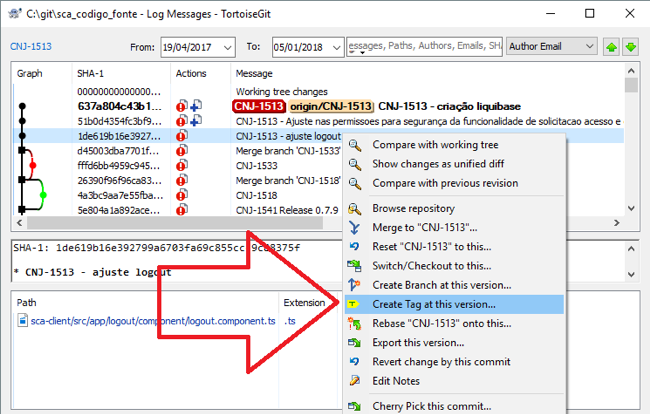Viewport: 650px width, 414px height.
Task: Click the SHA-1 column header
Action: [x=89, y=73]
